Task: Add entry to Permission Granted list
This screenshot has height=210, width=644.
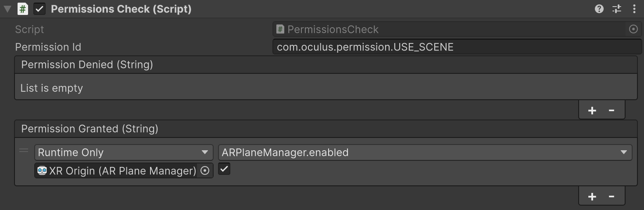Action: click(x=592, y=196)
